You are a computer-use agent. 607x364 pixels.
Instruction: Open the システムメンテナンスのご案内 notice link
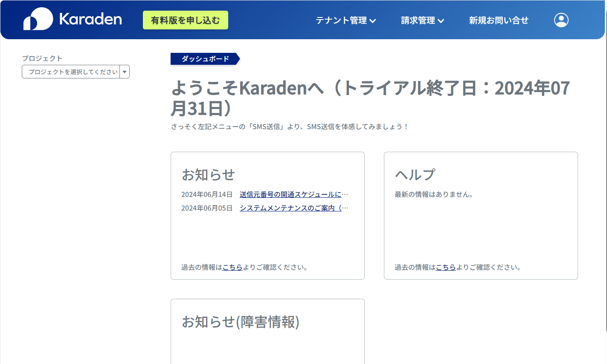(294, 208)
